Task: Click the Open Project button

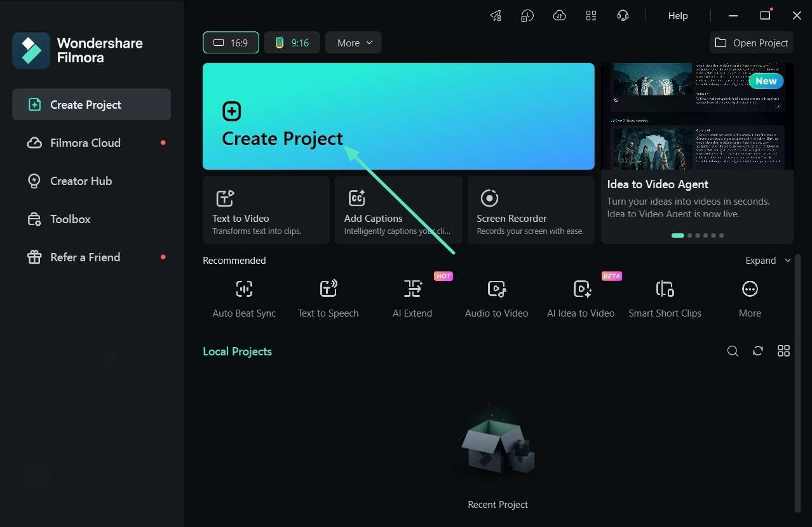Action: [x=752, y=43]
